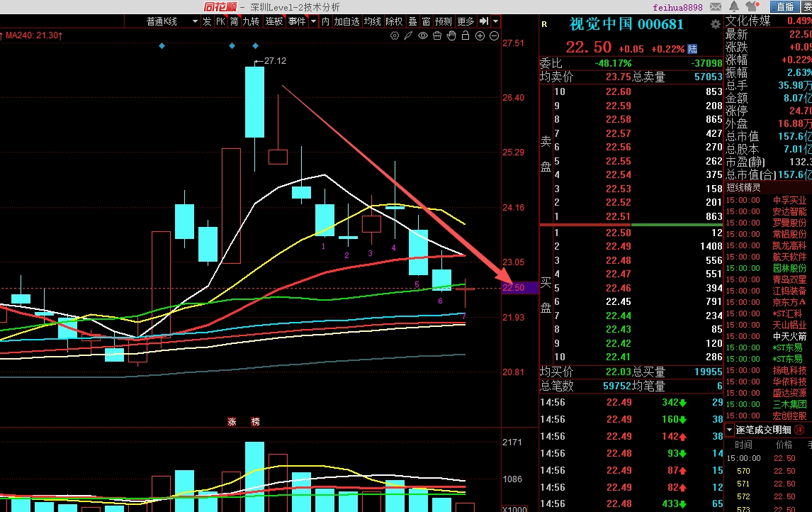Click stock name 视觉中国 000681
The image size is (812, 512).
(626, 24)
